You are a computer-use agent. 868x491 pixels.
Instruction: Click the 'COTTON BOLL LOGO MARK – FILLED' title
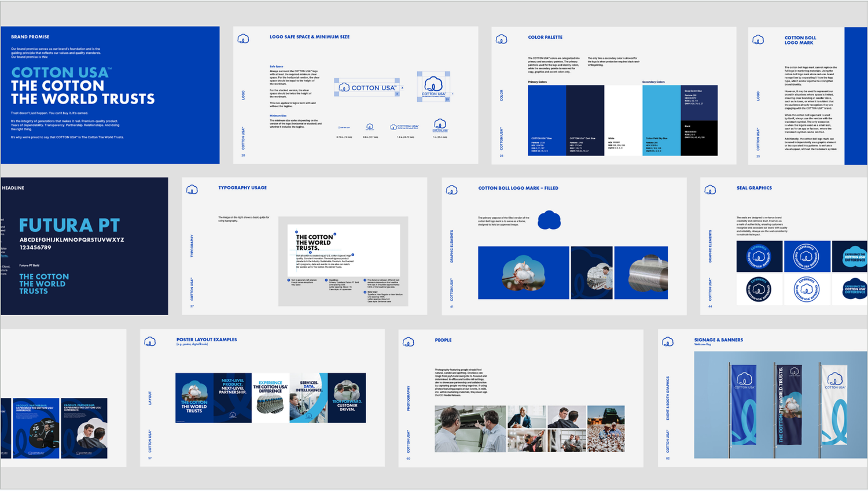[518, 188]
